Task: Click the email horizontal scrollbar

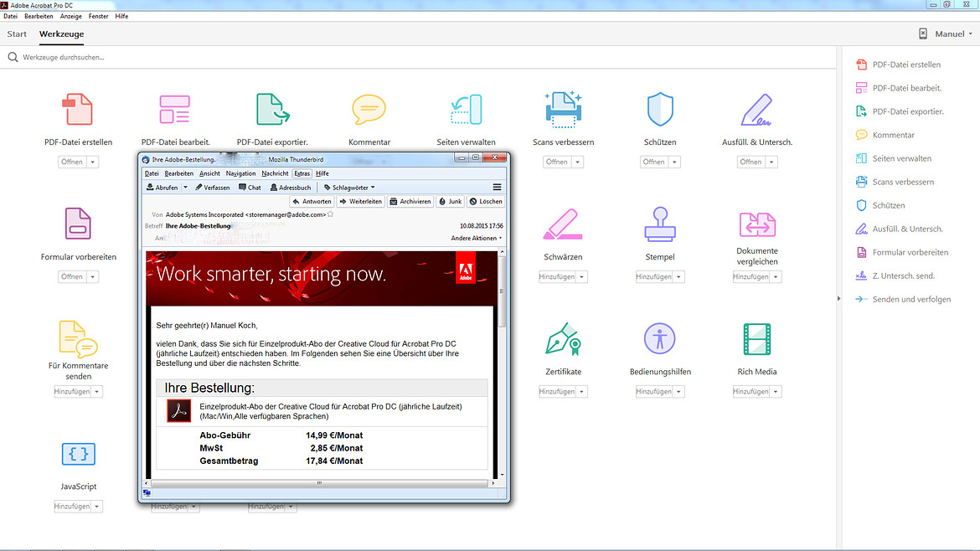Action: point(319,483)
